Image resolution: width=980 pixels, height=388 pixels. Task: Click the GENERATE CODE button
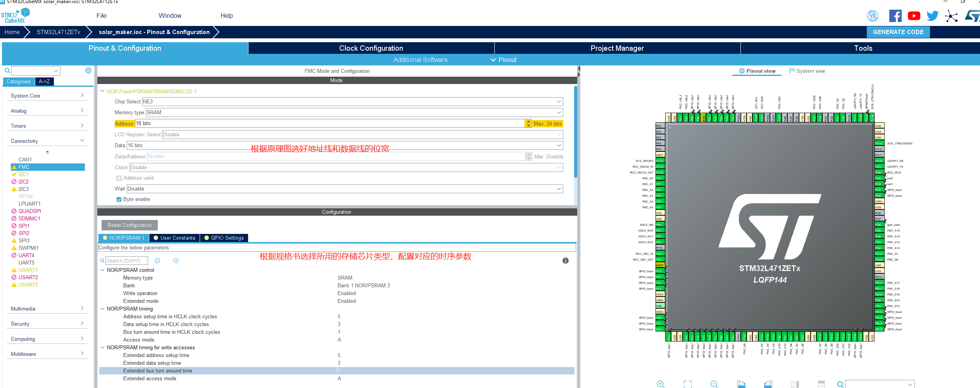898,32
